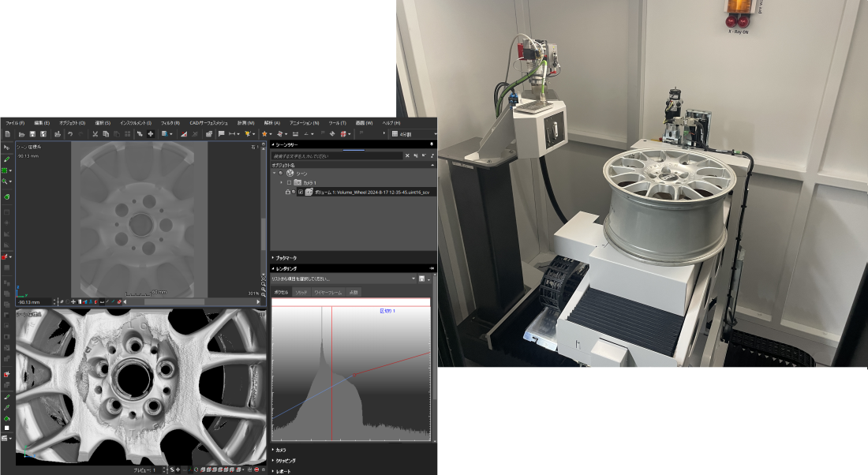Uncheck the Volume 1 visibility checkbox
The image size is (868, 475).
301,192
